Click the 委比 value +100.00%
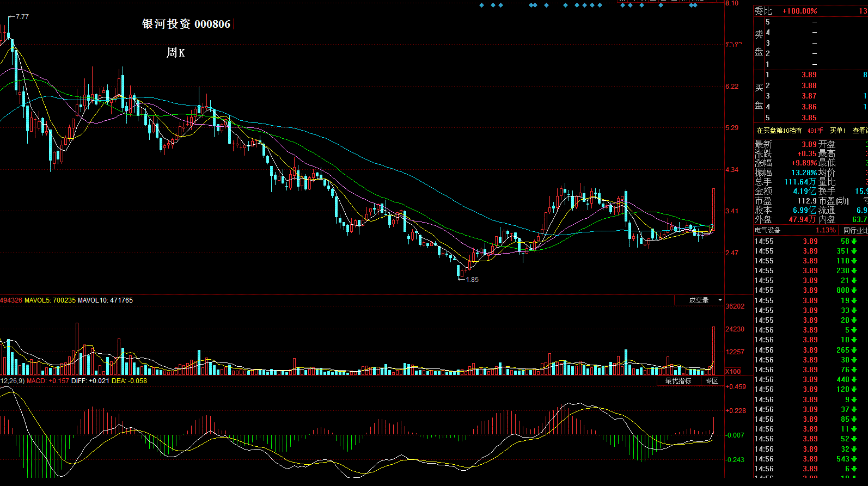The image size is (868, 486). pyautogui.click(x=800, y=11)
